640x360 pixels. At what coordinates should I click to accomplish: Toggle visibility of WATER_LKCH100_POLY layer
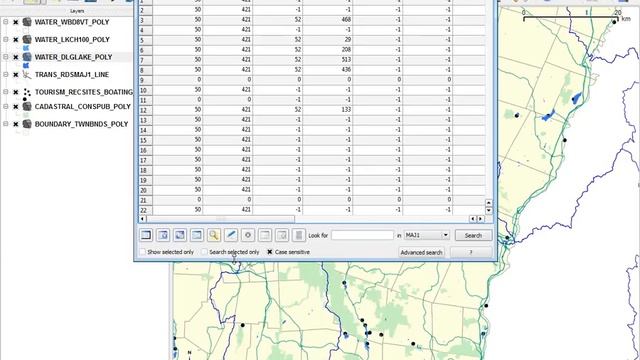pyautogui.click(x=16, y=40)
